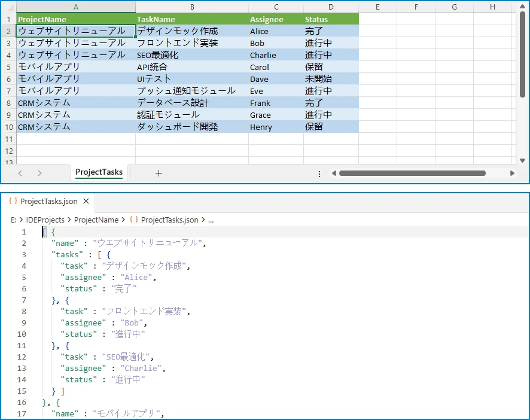The height and width of the screenshot is (420, 530).
Task: Click the Charlie assignee cell
Action: coord(276,55)
